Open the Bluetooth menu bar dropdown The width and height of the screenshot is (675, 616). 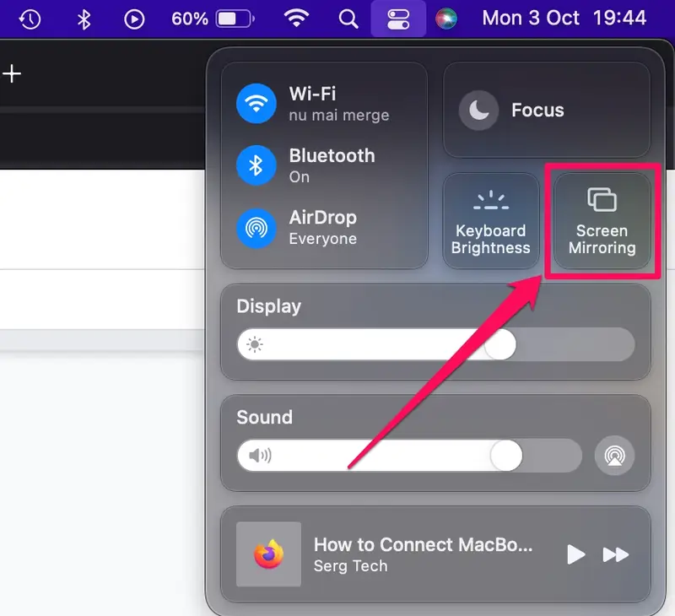tap(83, 17)
